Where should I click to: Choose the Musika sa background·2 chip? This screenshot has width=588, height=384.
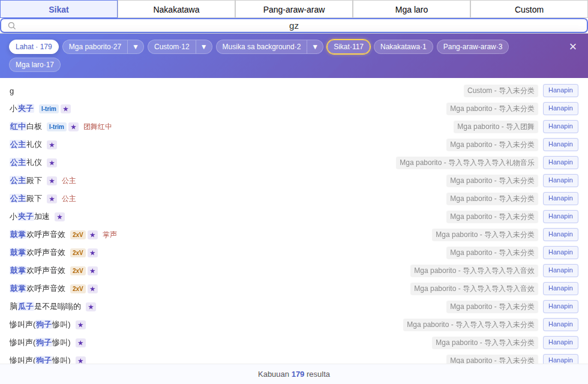point(262,47)
